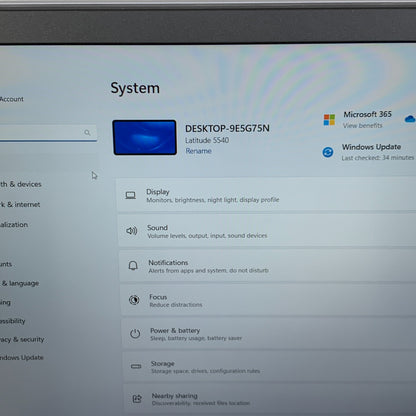The height and width of the screenshot is (416, 416).
Task: Click the Notifications bell icon
Action: point(133,266)
